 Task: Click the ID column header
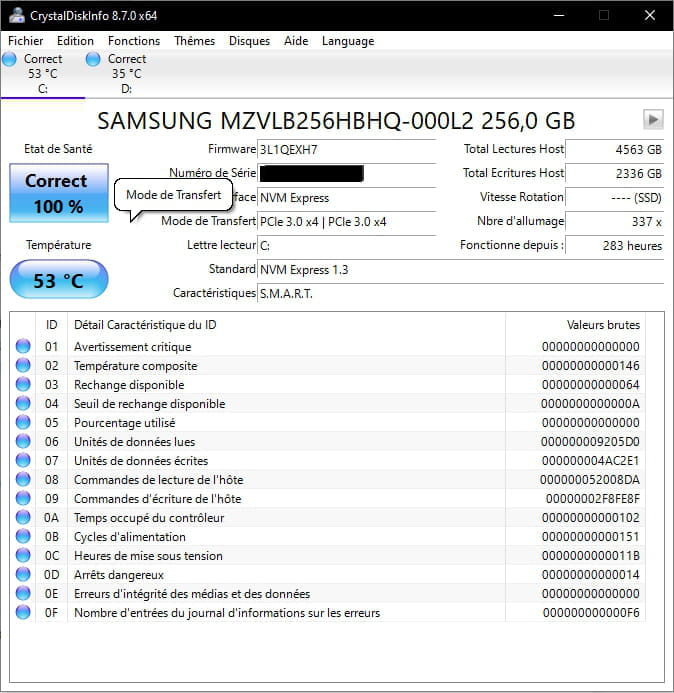(51, 325)
